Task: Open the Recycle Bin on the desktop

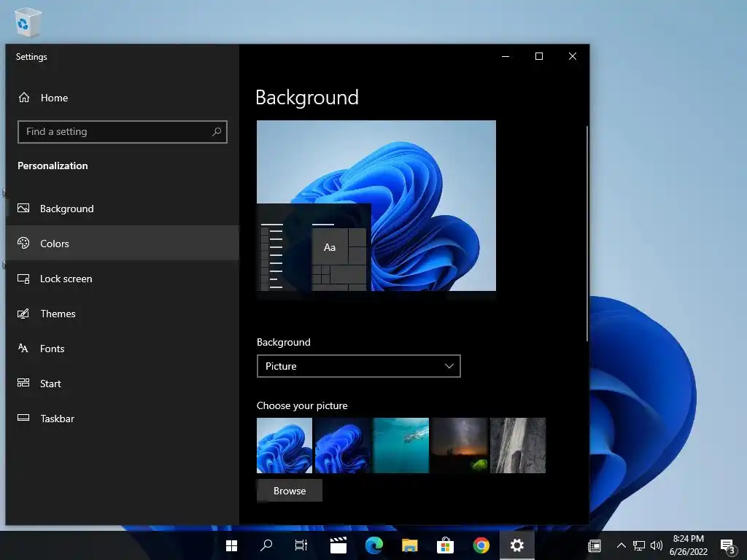Action: coord(28,21)
